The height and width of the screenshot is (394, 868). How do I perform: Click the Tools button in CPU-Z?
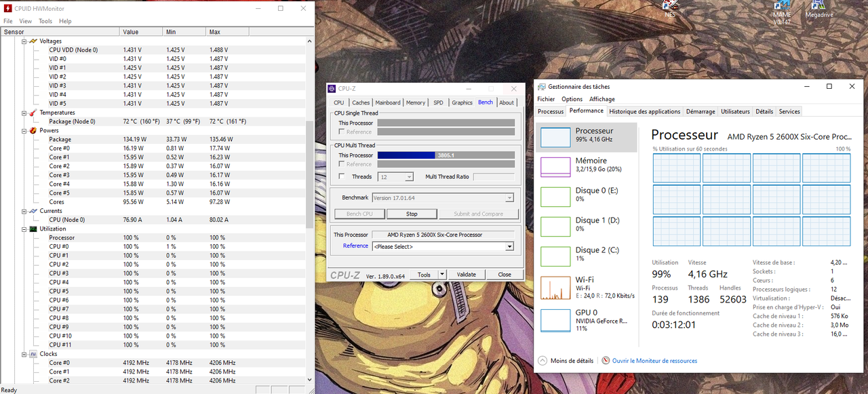424,275
